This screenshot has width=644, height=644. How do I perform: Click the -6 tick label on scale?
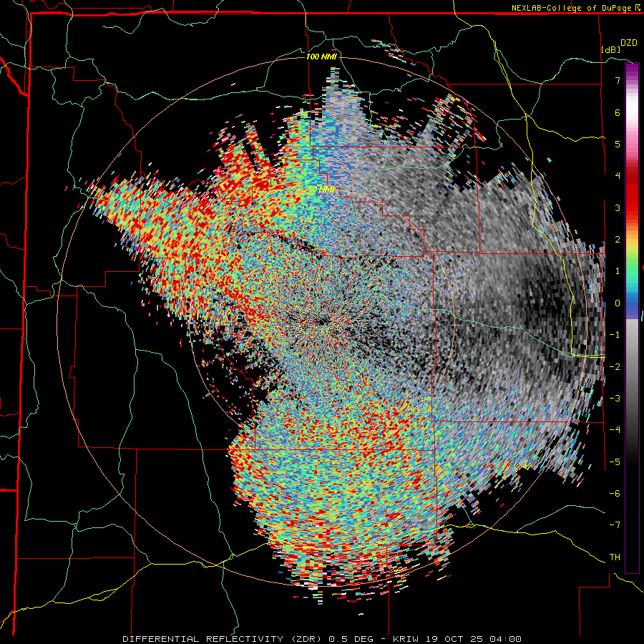click(615, 494)
